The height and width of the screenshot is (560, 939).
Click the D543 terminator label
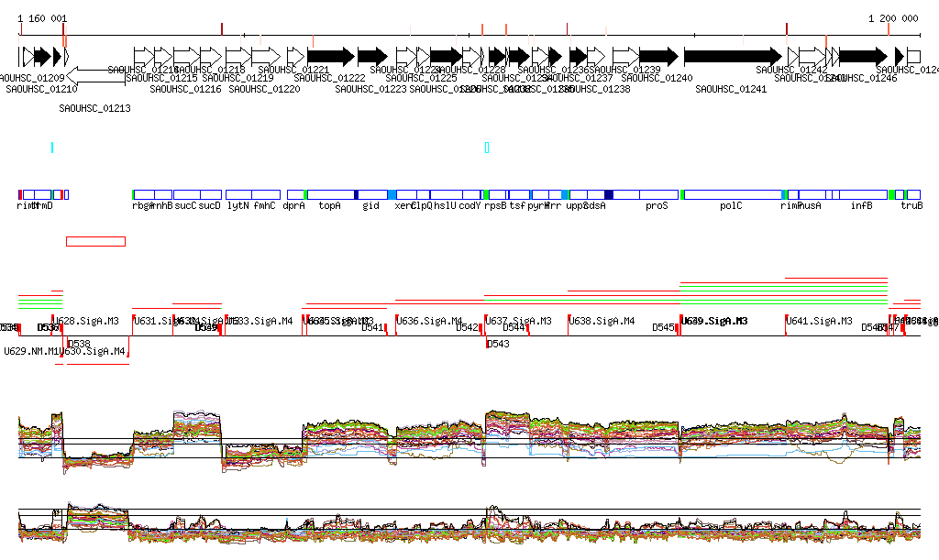point(498,344)
